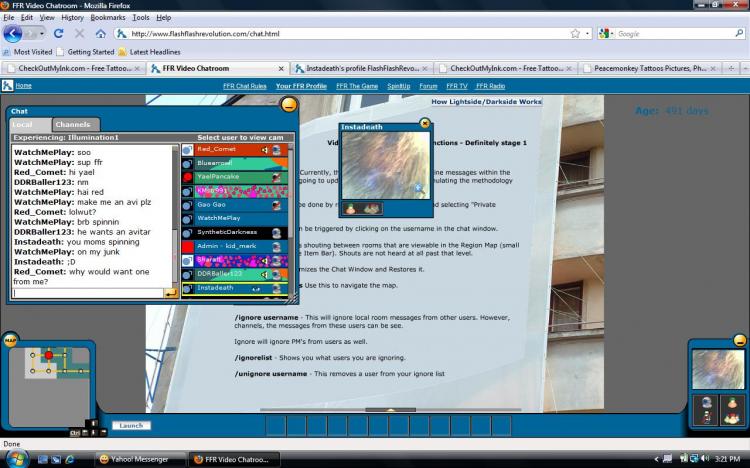
Task: Click the Home link in site header
Action: (23, 86)
